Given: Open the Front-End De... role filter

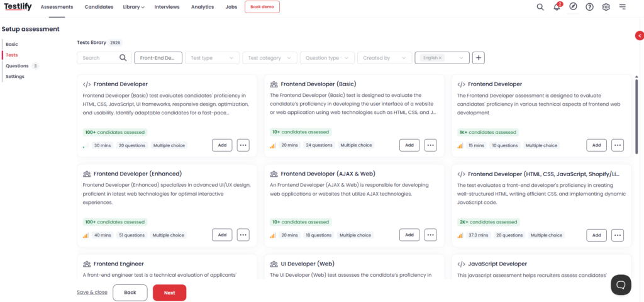Looking at the screenshot, I should pos(158,58).
